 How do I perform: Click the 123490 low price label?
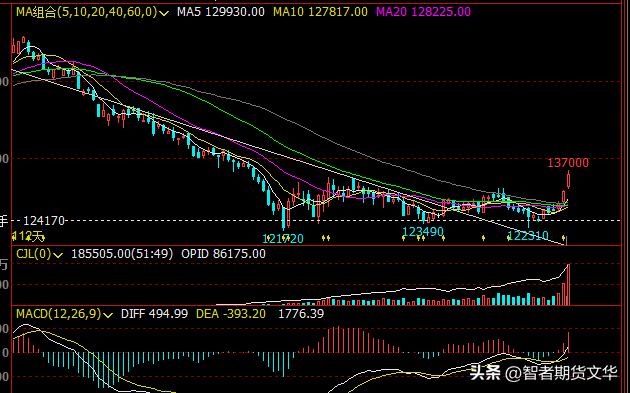(423, 231)
